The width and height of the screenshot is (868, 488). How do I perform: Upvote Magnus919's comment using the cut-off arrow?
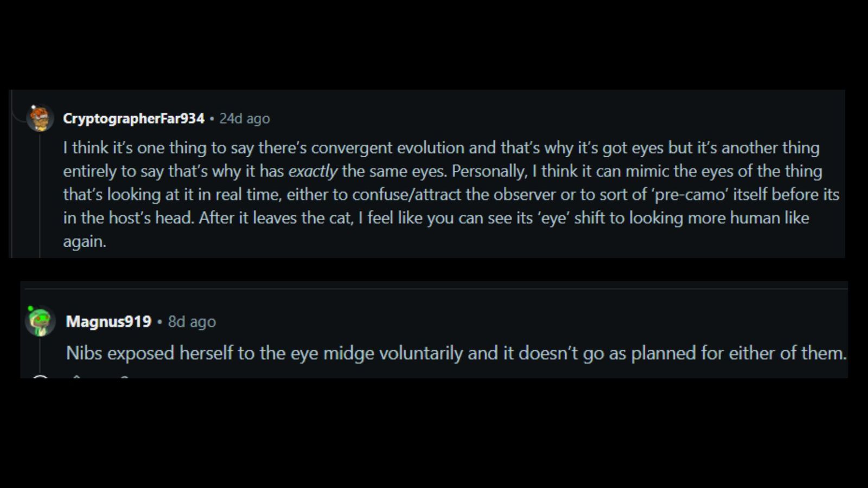tap(76, 376)
